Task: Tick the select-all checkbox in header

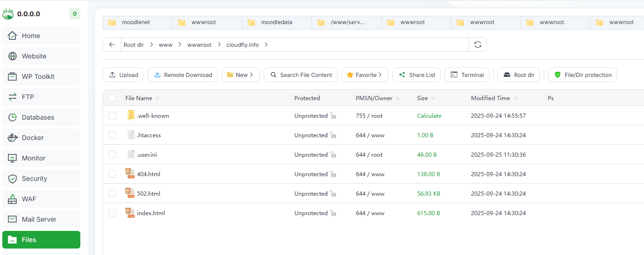Action: (x=112, y=98)
